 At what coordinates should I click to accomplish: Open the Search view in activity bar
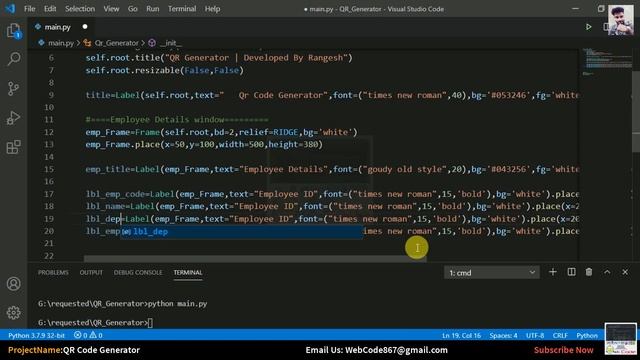coord(13,59)
